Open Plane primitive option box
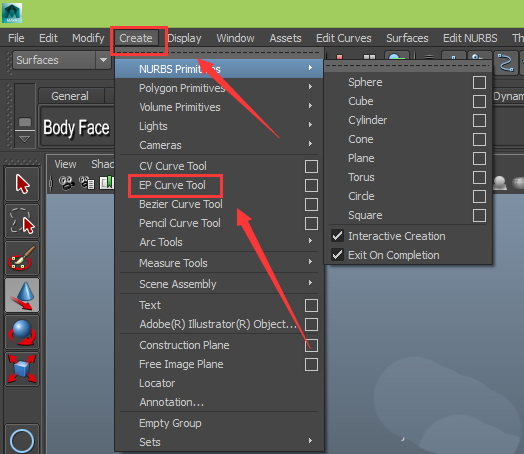Image resolution: width=524 pixels, height=454 pixels. click(479, 158)
